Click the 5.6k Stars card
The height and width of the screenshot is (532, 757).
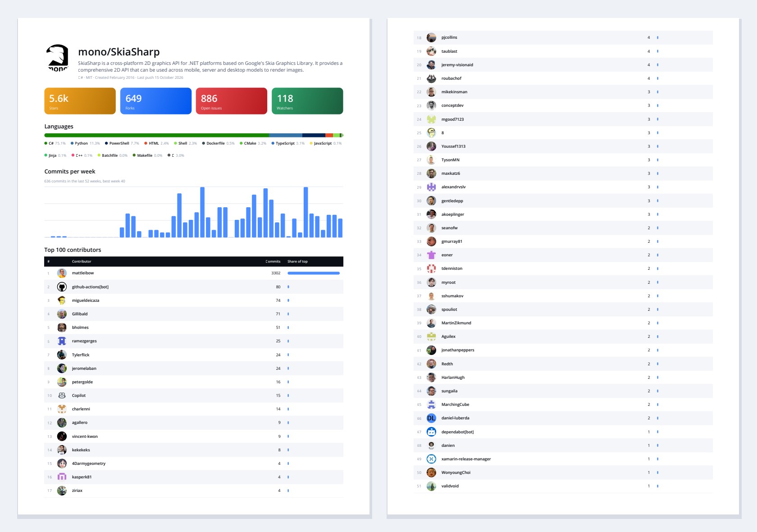pos(80,101)
